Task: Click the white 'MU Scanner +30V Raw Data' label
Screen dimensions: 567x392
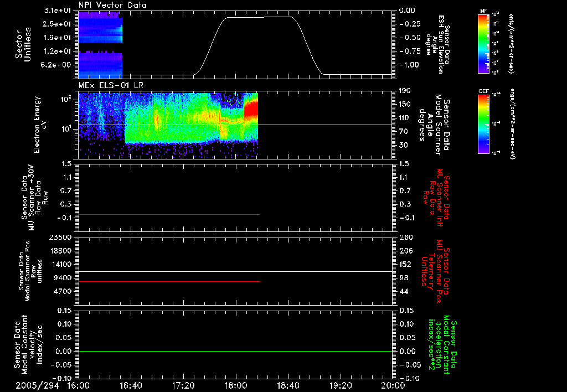Action: [34, 198]
